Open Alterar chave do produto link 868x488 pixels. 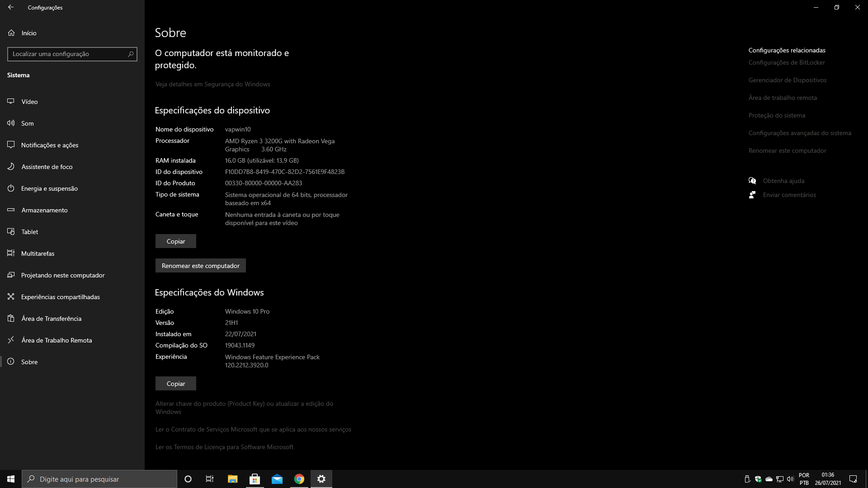[x=244, y=408]
